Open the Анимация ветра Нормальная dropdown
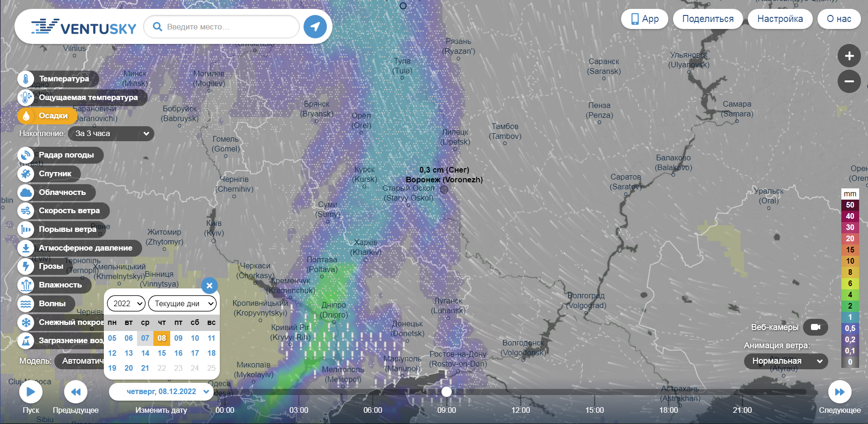Image resolution: width=868 pixels, height=424 pixels. pyautogui.click(x=786, y=361)
